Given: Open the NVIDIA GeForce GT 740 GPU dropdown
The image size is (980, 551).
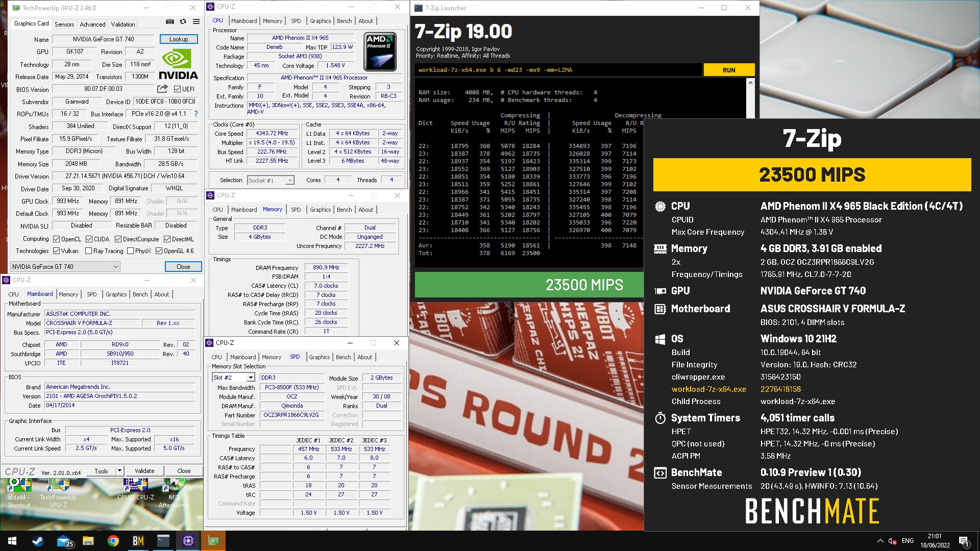Looking at the screenshot, I should point(65,266).
